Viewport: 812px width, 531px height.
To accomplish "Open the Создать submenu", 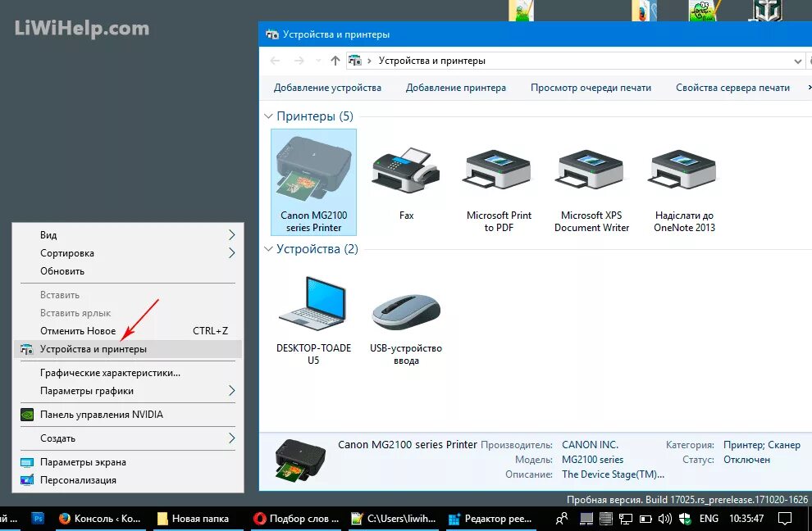I will 128,438.
